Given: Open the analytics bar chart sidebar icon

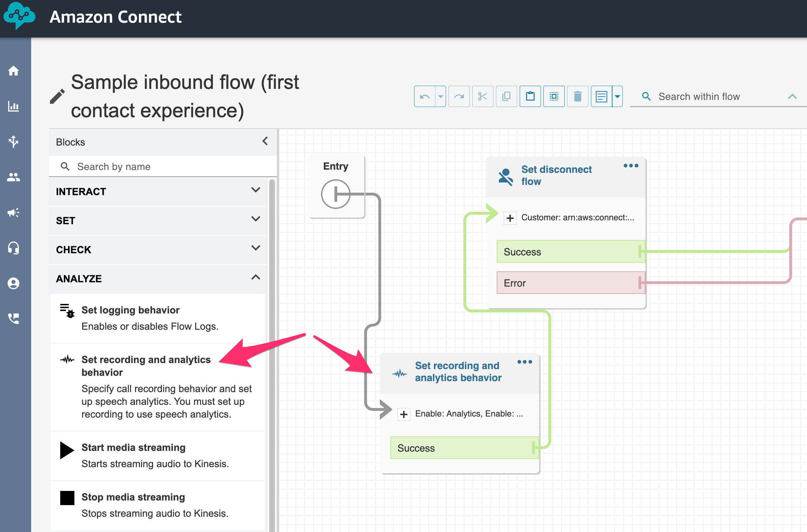Looking at the screenshot, I should (13, 106).
